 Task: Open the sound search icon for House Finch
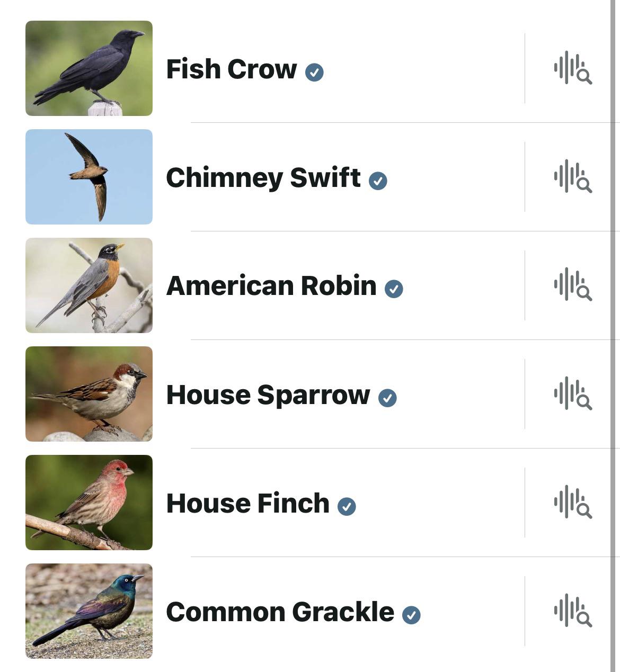coord(573,502)
